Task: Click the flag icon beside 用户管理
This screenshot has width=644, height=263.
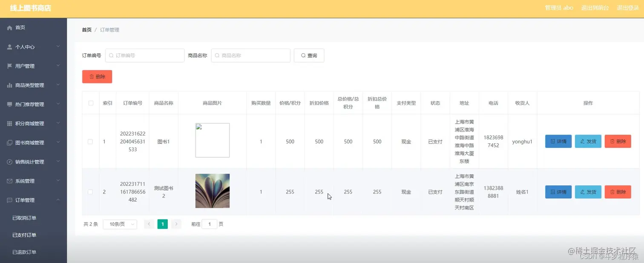Action: click(x=9, y=66)
